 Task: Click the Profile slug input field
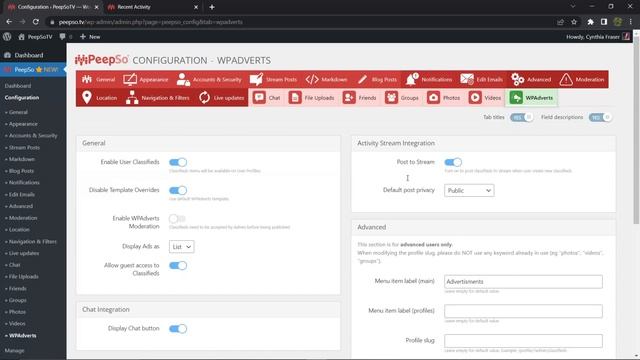click(523, 341)
